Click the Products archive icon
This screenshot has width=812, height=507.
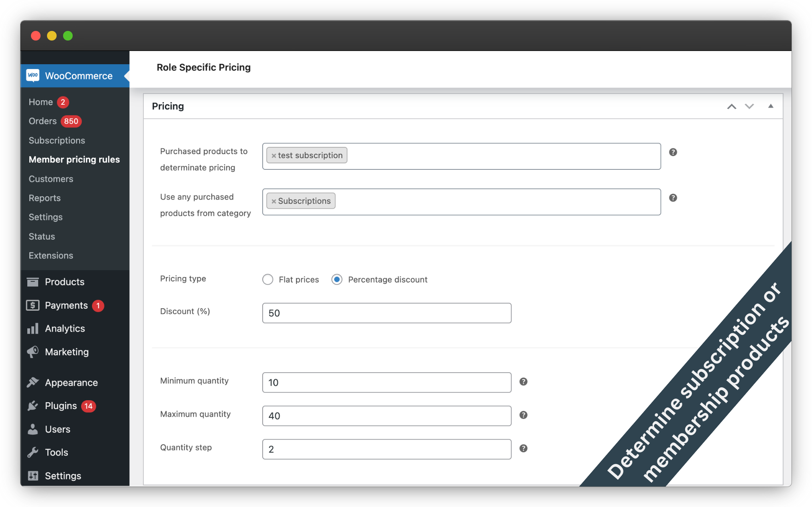(x=33, y=282)
